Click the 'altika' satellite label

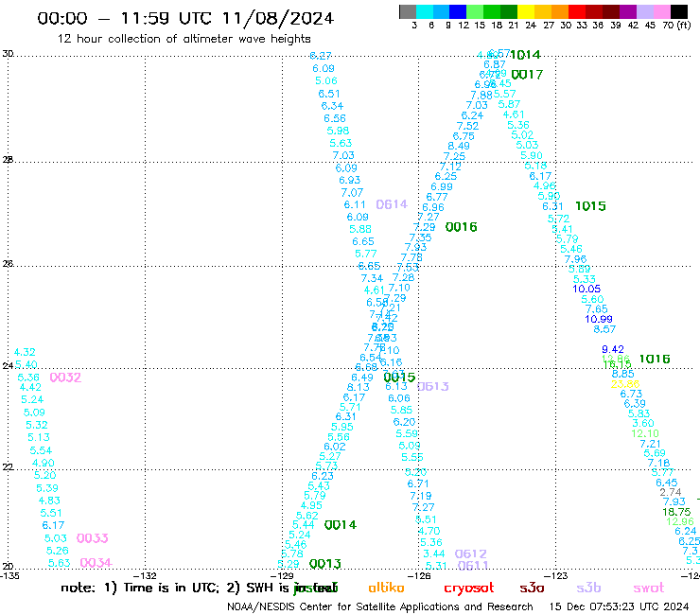coord(386,588)
